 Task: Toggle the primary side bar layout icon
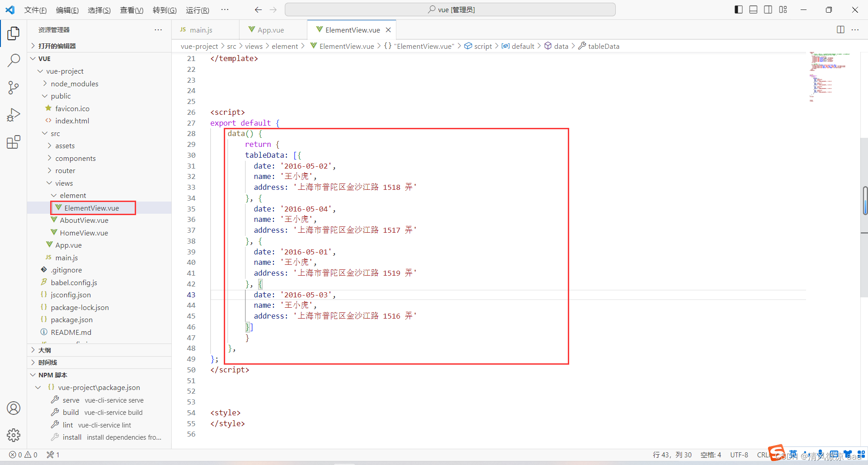739,9
